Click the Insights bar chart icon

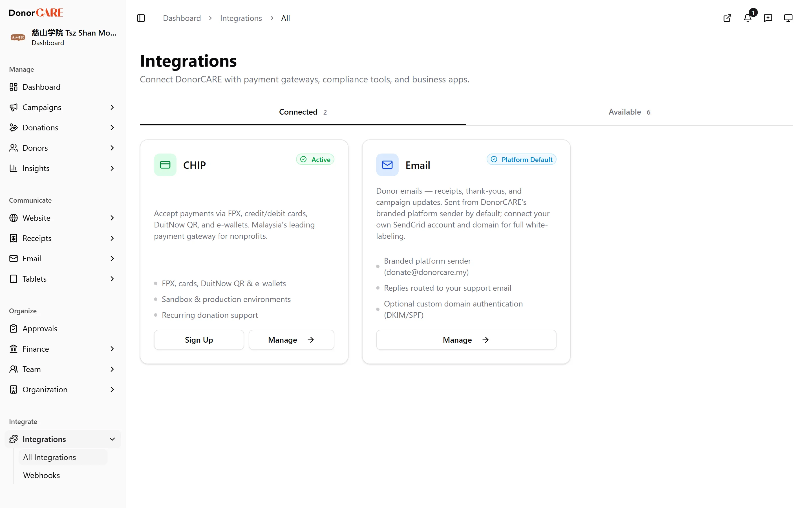[14, 168]
